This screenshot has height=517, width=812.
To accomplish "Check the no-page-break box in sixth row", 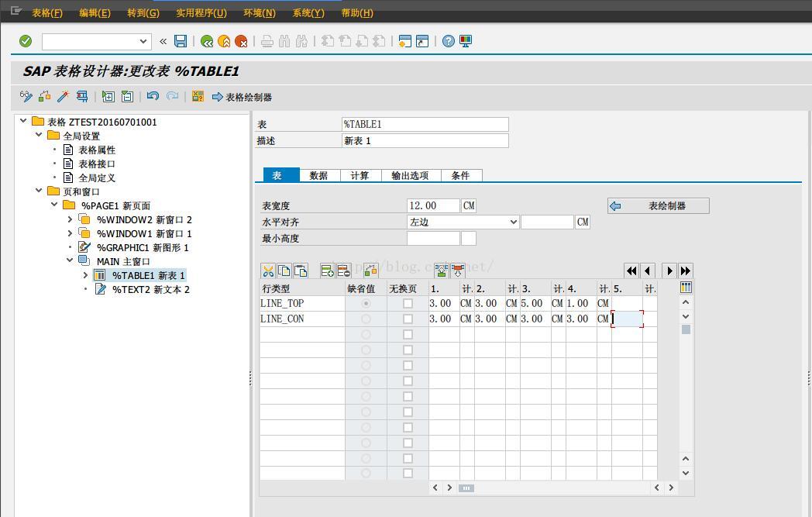I will pos(408,381).
